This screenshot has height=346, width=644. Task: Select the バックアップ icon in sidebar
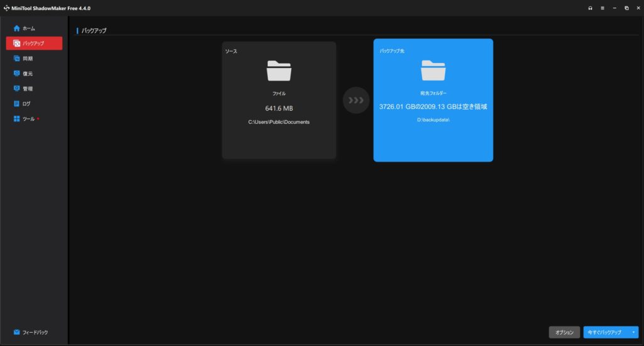click(17, 43)
